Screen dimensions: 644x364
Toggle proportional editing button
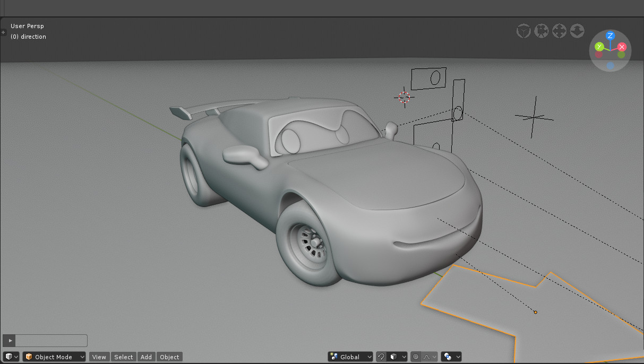pyautogui.click(x=416, y=357)
